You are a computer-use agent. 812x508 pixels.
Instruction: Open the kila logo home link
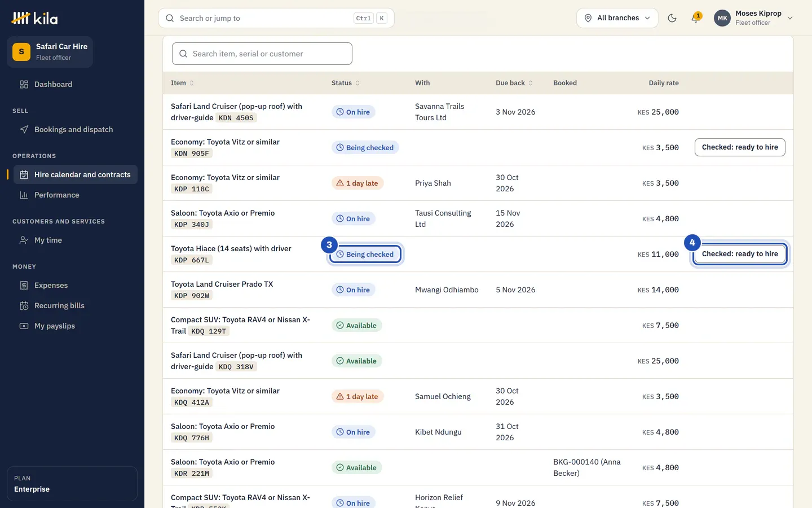34,18
